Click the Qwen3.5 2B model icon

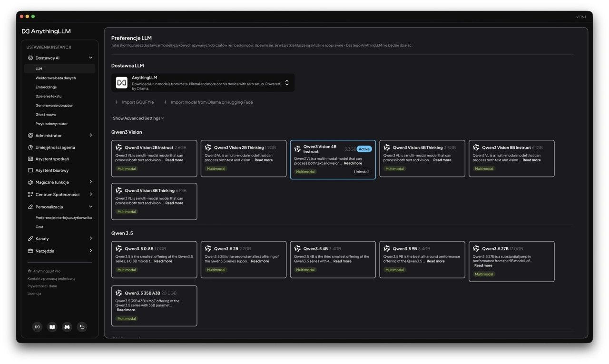pos(208,248)
